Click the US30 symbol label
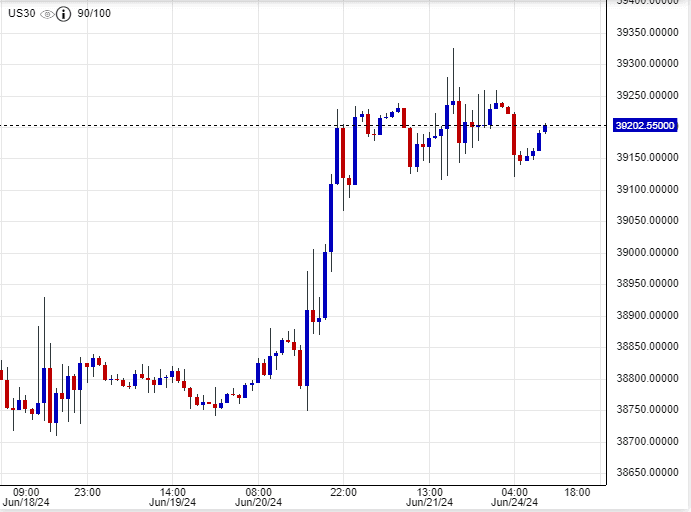This screenshot has height=512, width=691. click(20, 15)
